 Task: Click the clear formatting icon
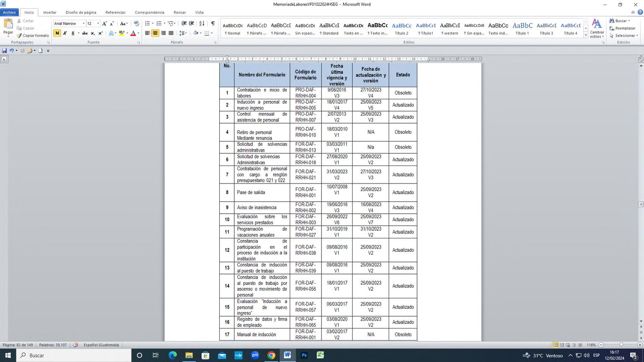tap(136, 23)
